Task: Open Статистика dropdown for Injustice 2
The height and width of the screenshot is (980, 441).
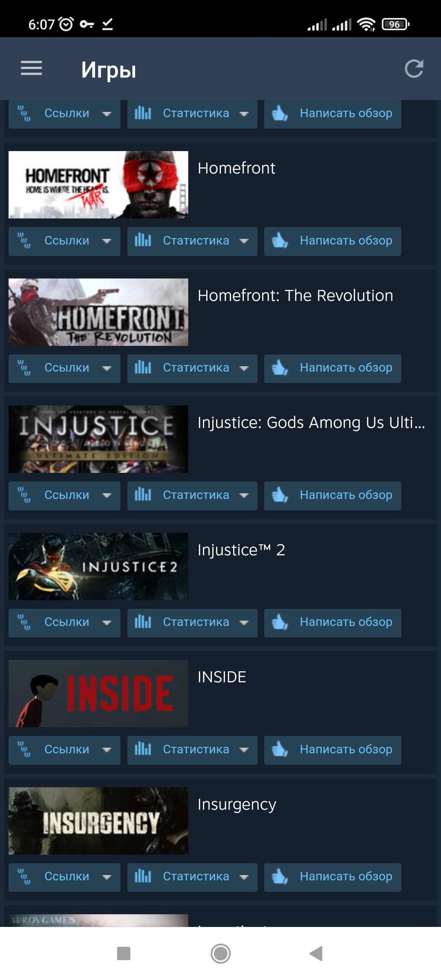Action: pos(192,623)
